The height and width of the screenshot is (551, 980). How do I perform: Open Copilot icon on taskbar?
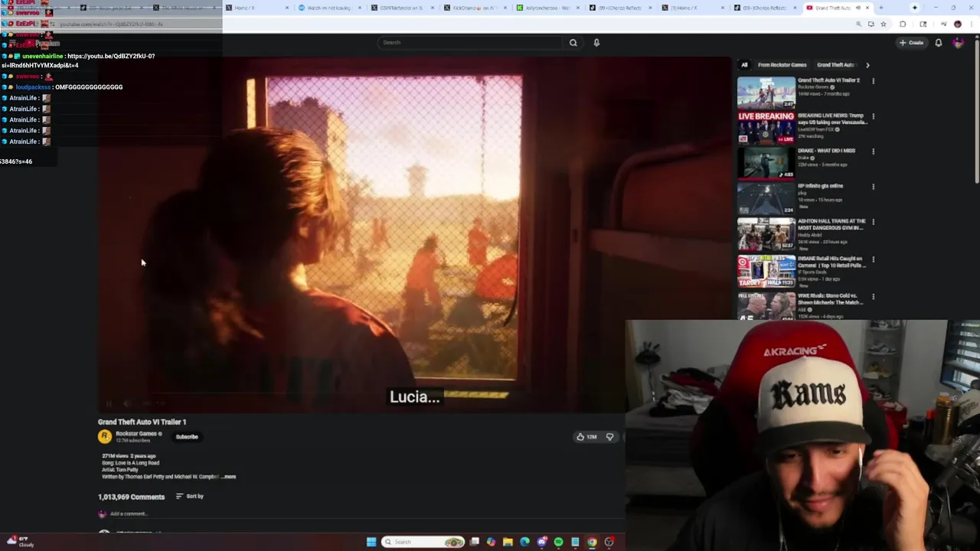pos(491,542)
